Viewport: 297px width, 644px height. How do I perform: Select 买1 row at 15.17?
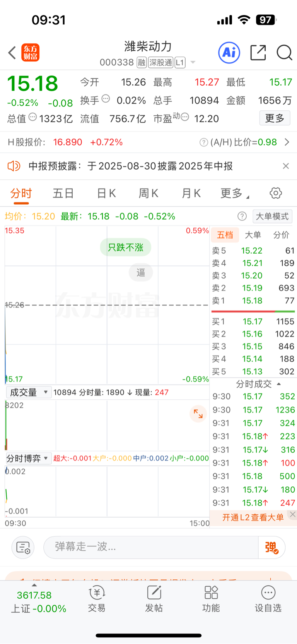(253, 321)
